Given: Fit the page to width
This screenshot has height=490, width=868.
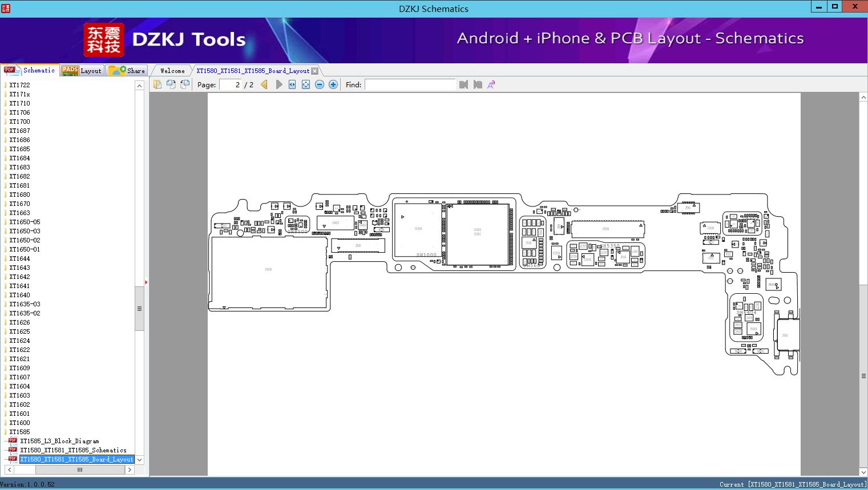Looking at the screenshot, I should click(x=292, y=84).
